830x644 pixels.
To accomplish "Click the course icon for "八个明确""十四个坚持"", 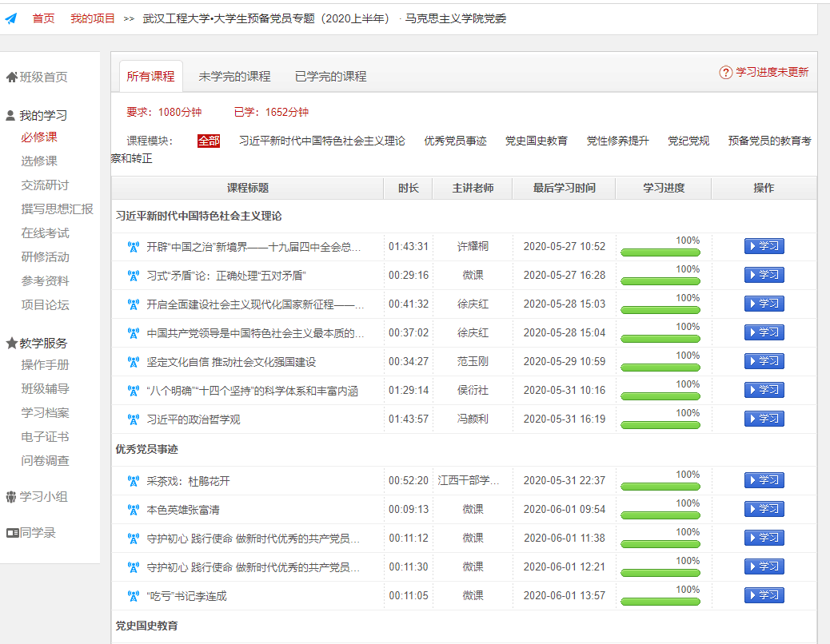I will point(134,391).
